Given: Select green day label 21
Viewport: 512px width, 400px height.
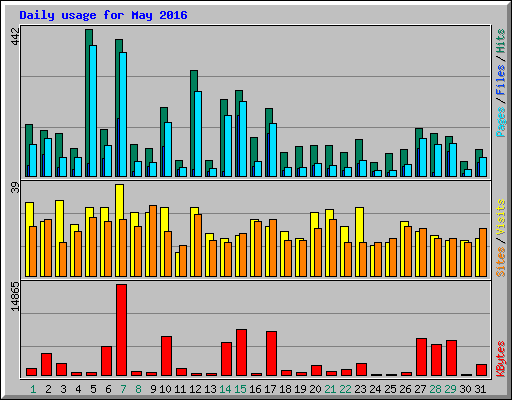Looking at the screenshot, I should pyautogui.click(x=330, y=389).
